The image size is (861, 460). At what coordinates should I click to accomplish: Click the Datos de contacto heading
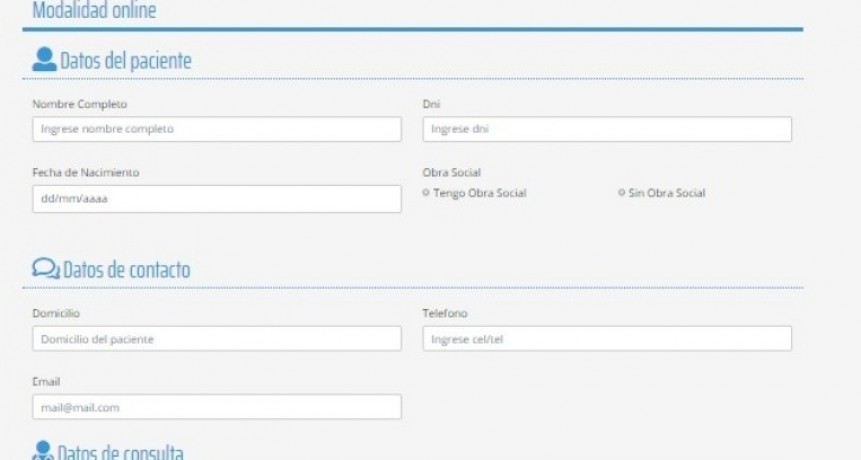126,270
